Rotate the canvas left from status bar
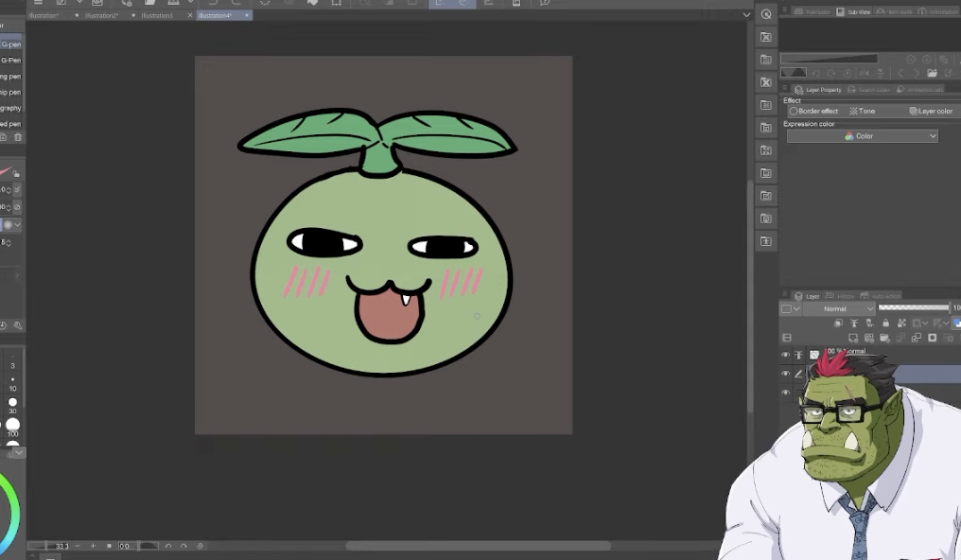This screenshot has height=560, width=961. (168, 546)
